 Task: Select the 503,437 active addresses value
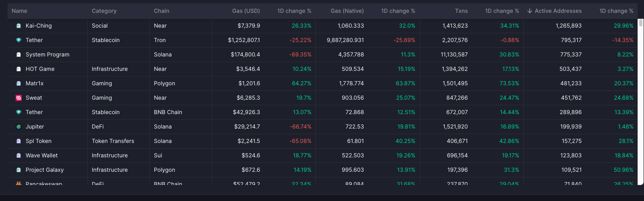[x=571, y=69]
